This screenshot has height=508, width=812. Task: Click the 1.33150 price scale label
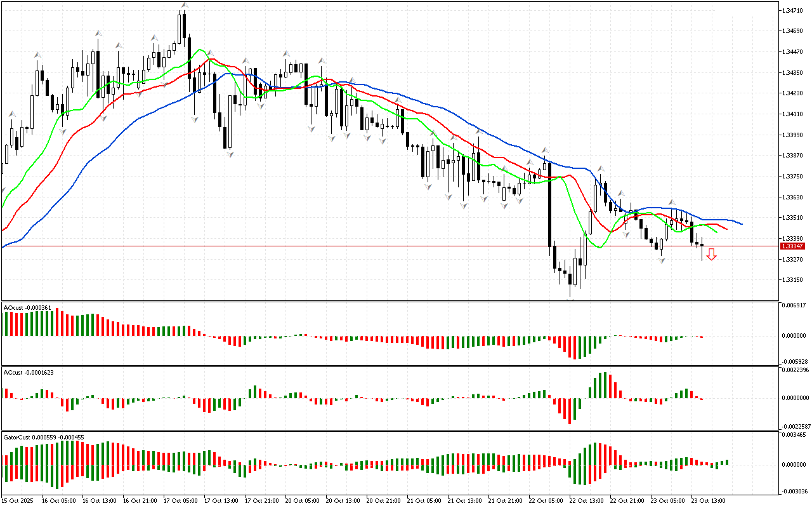(x=792, y=280)
